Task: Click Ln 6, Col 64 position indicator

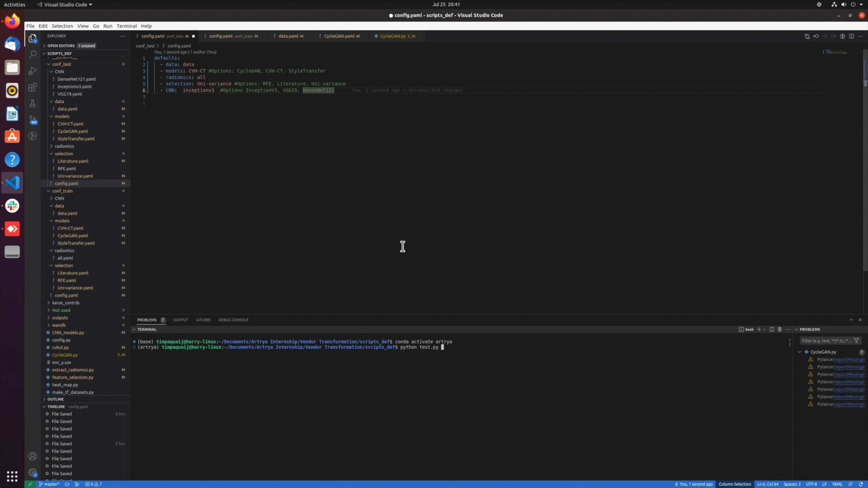Action: (x=767, y=484)
